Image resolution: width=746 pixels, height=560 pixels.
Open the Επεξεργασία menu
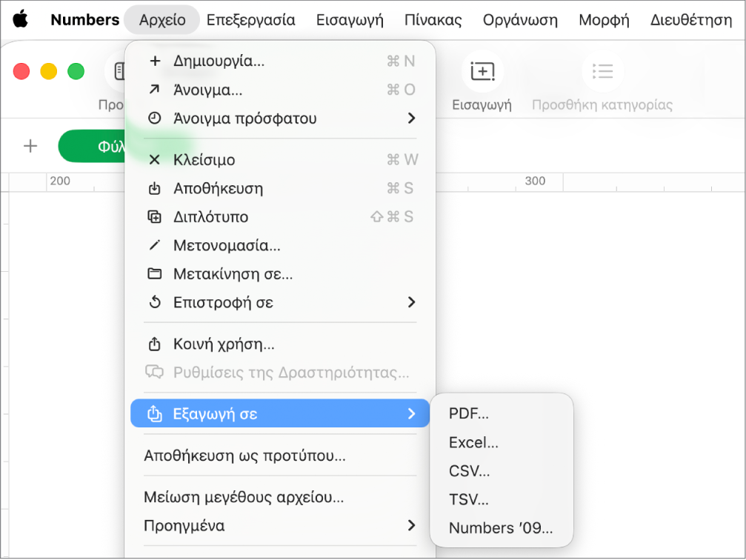point(250,19)
